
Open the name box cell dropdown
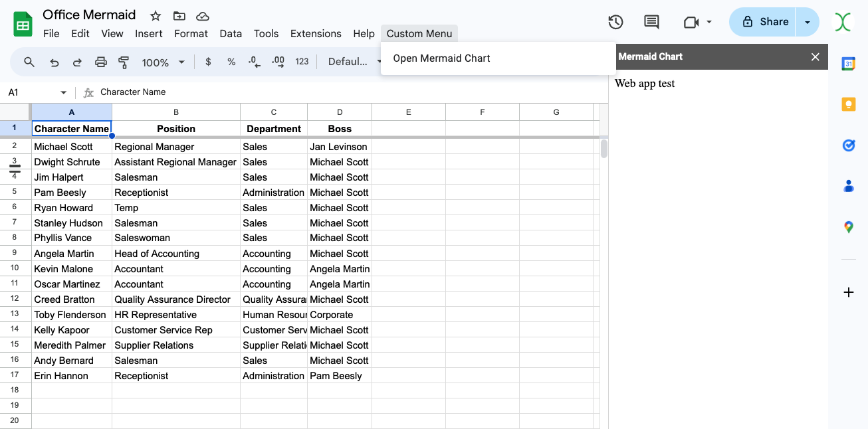tap(64, 92)
